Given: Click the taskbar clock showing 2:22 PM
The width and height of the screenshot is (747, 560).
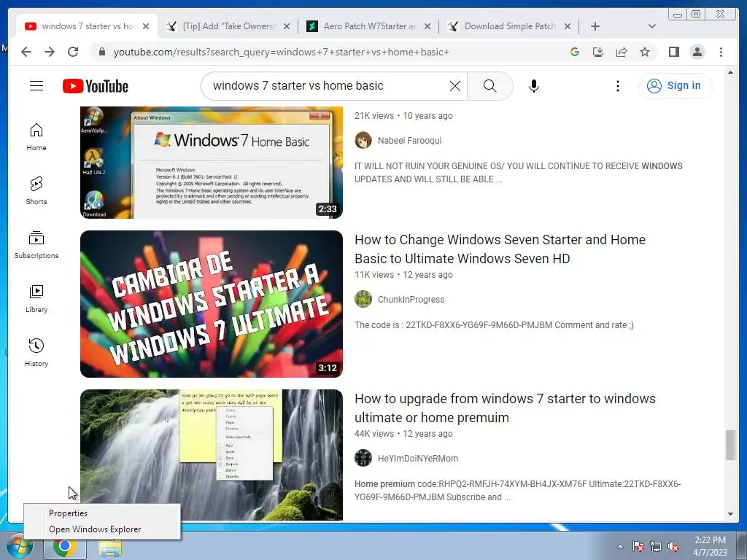Looking at the screenshot, I should (710, 546).
